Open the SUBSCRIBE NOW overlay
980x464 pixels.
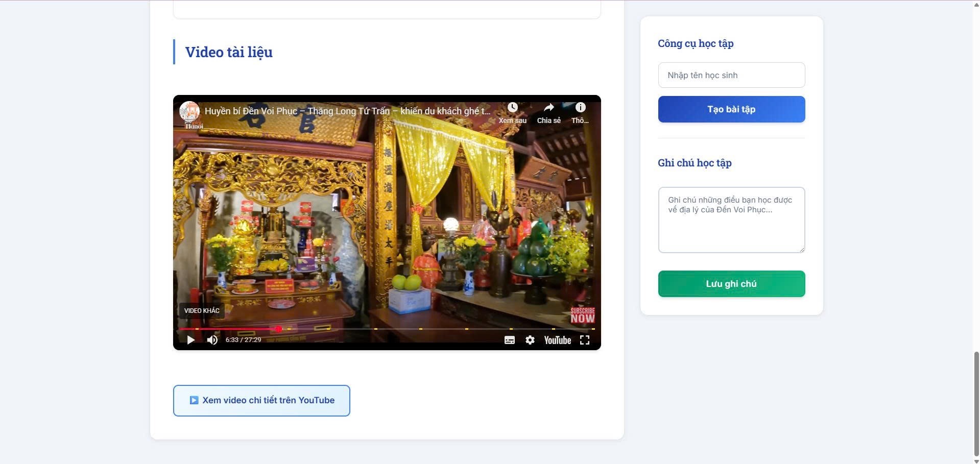click(x=582, y=314)
